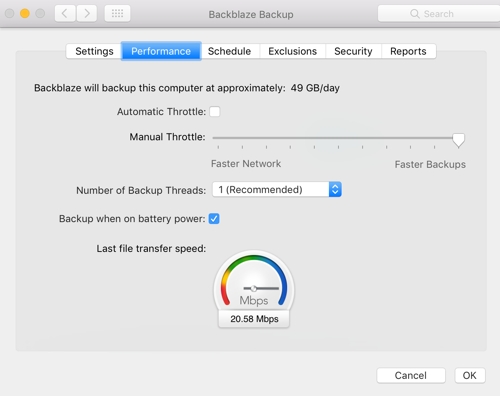Click the 49 GB/day estimate text

click(315, 88)
